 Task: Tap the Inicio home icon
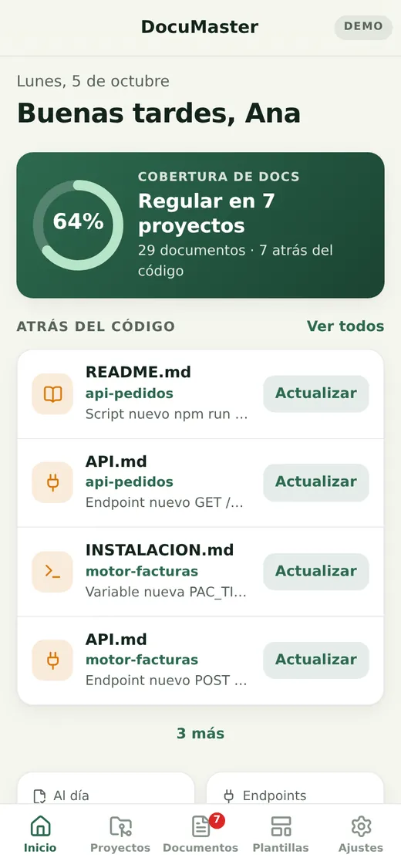pos(40,826)
